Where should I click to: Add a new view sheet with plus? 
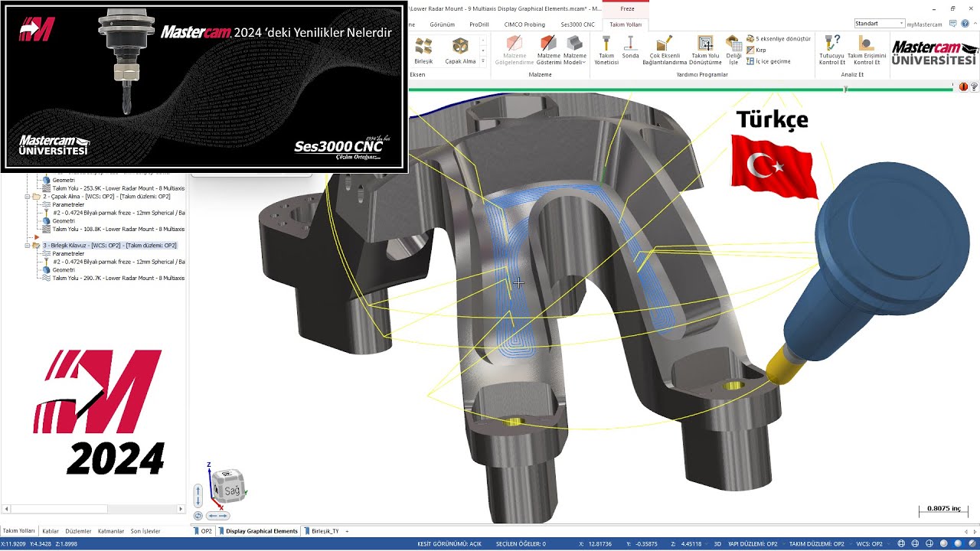[x=347, y=531]
